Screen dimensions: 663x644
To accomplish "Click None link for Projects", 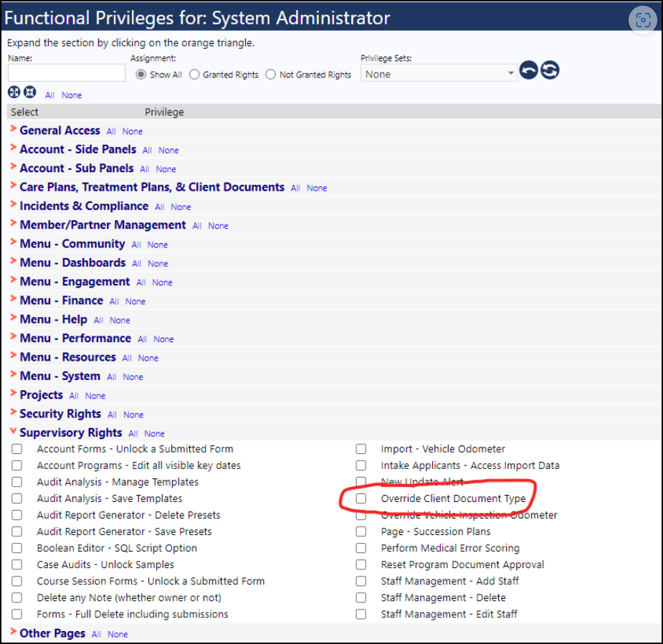I will (x=95, y=396).
